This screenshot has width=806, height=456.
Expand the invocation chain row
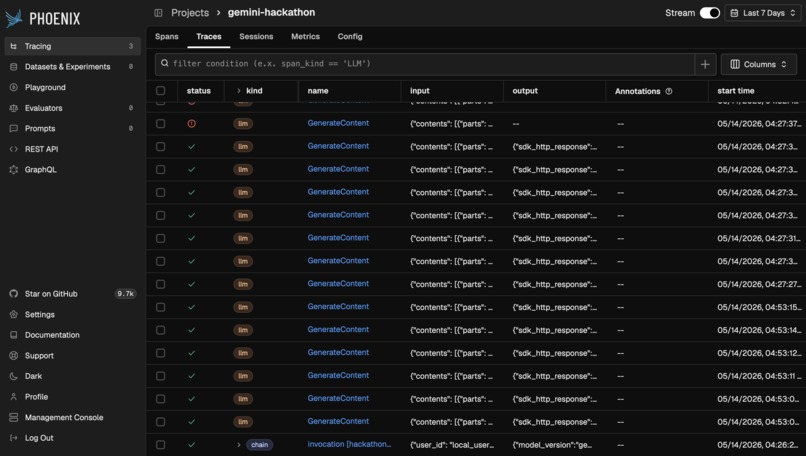point(239,445)
